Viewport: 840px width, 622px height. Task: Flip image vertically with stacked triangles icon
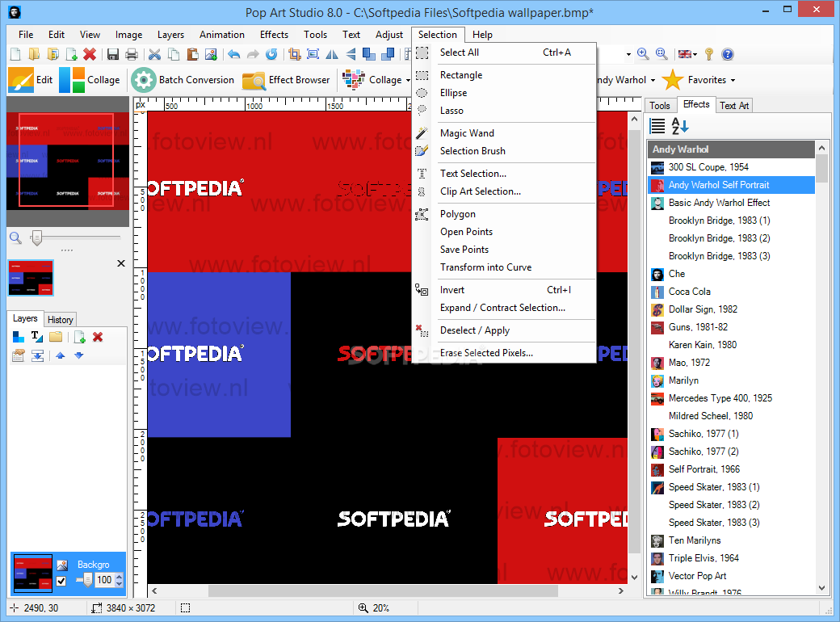351,54
